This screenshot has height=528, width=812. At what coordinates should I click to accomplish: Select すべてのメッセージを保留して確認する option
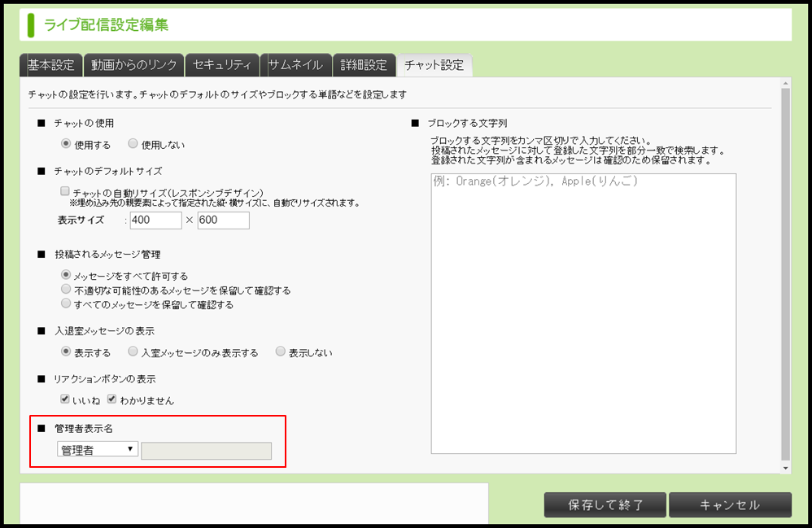click(x=66, y=303)
